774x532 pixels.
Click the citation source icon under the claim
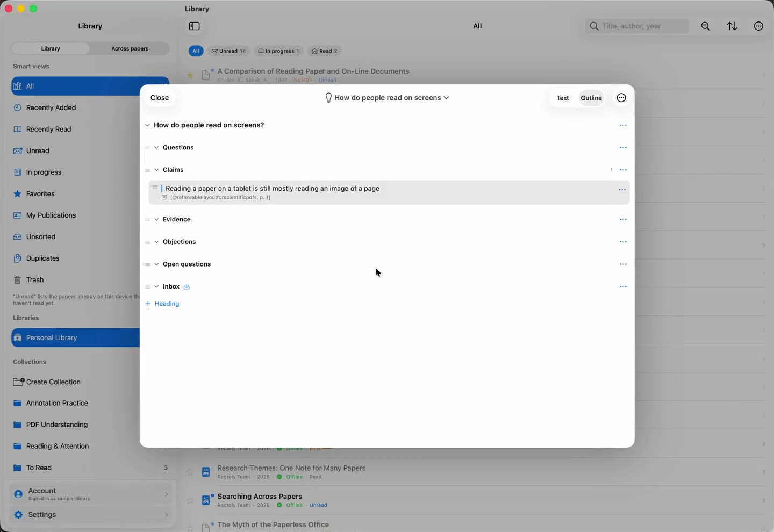pos(164,198)
